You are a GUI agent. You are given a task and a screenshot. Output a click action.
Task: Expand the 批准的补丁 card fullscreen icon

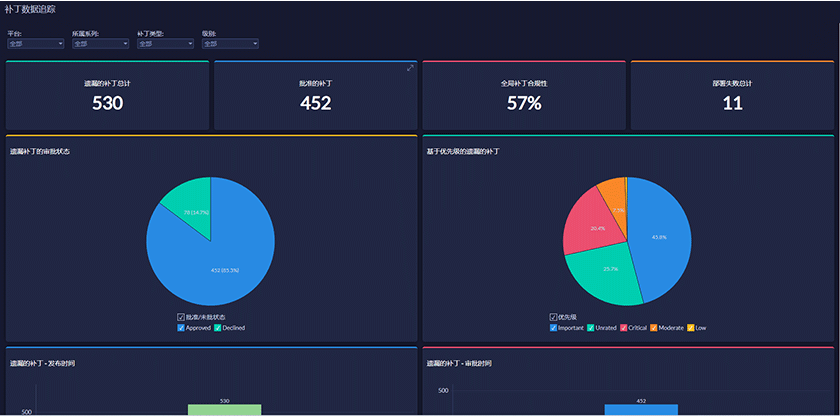point(410,68)
